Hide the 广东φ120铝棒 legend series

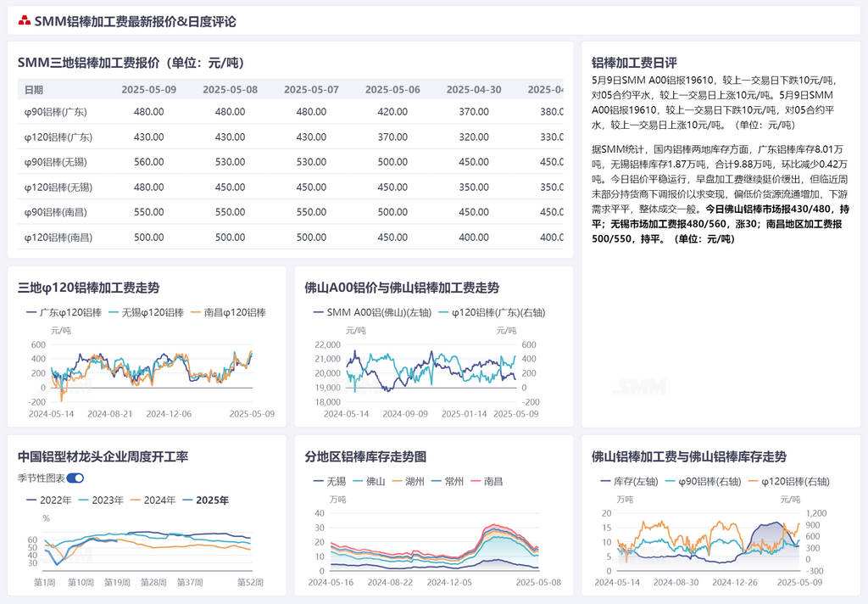tap(64, 312)
